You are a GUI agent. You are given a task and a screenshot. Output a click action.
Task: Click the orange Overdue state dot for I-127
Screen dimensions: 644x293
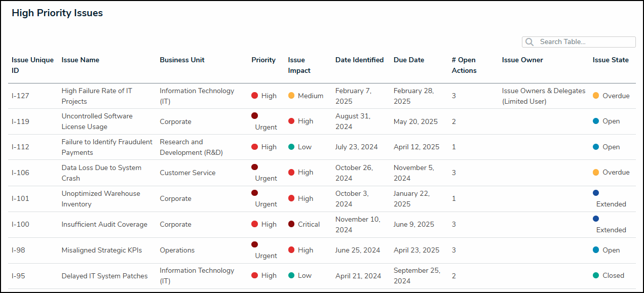596,96
